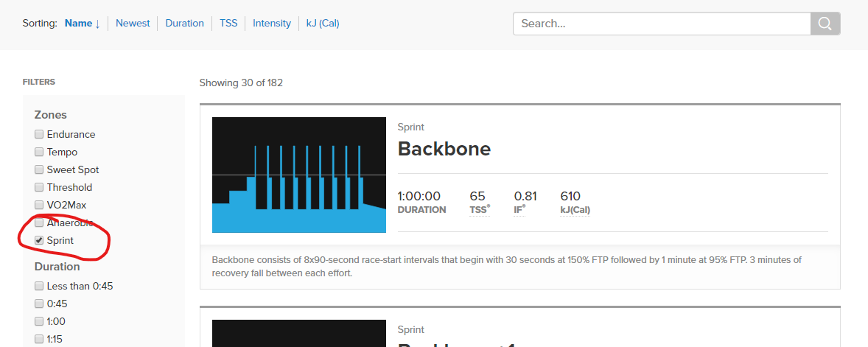Sort workouts by kJ (Cal)

(x=323, y=24)
